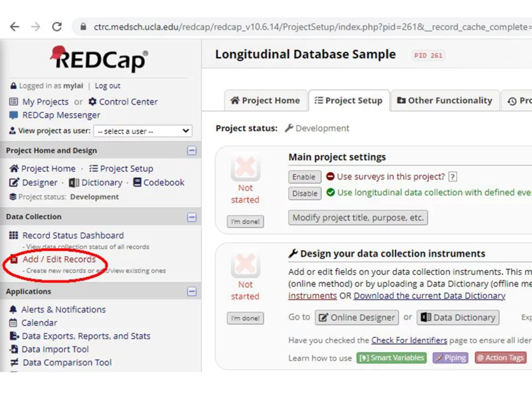Click the Dictionary spreadsheet icon in sidebar
This screenshot has height=399, width=532.
74,182
